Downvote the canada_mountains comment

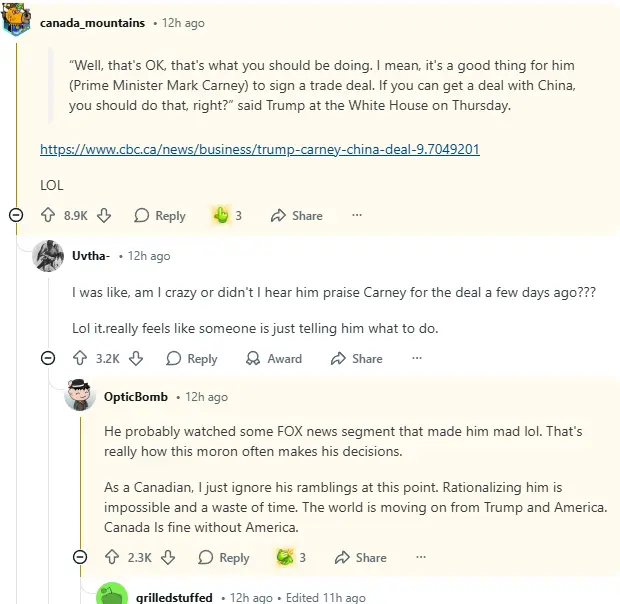(x=104, y=215)
